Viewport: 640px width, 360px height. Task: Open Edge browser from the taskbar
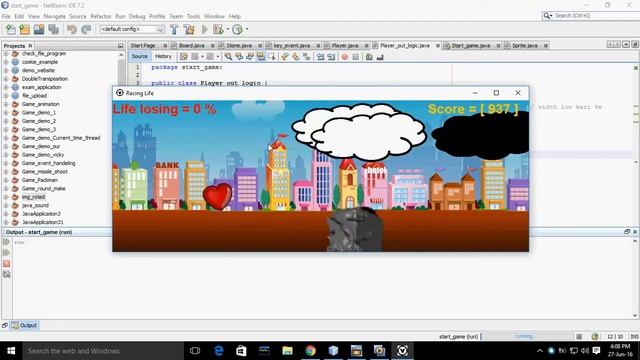219,351
